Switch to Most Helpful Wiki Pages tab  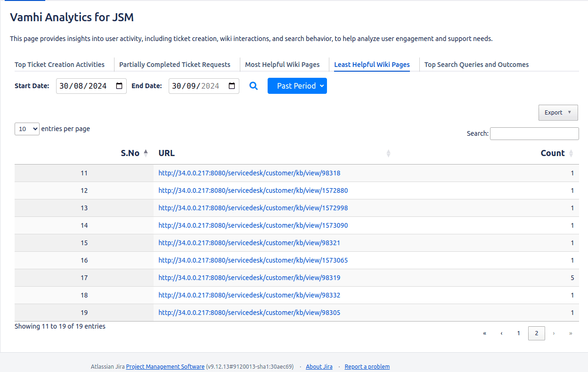tap(282, 65)
